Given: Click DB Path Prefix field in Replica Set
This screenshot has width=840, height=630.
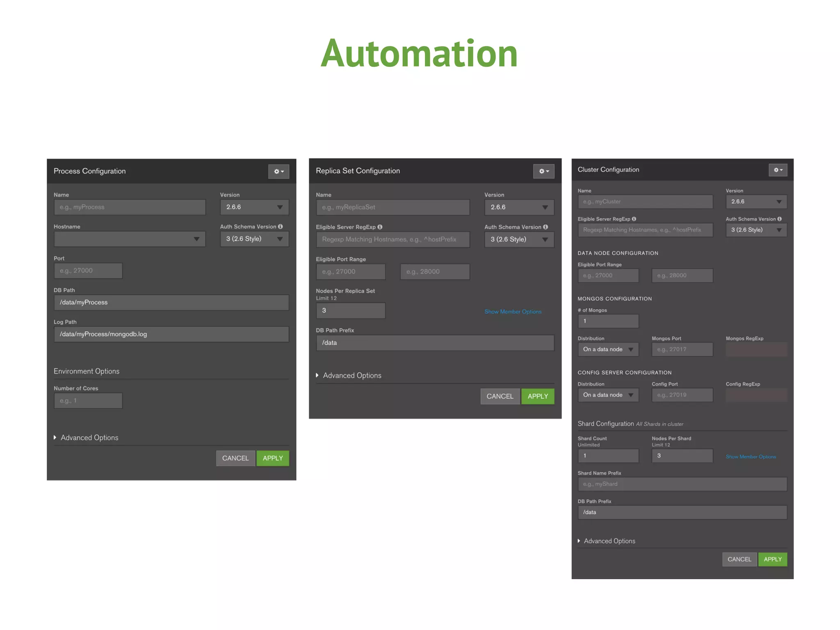Looking at the screenshot, I should [x=435, y=343].
